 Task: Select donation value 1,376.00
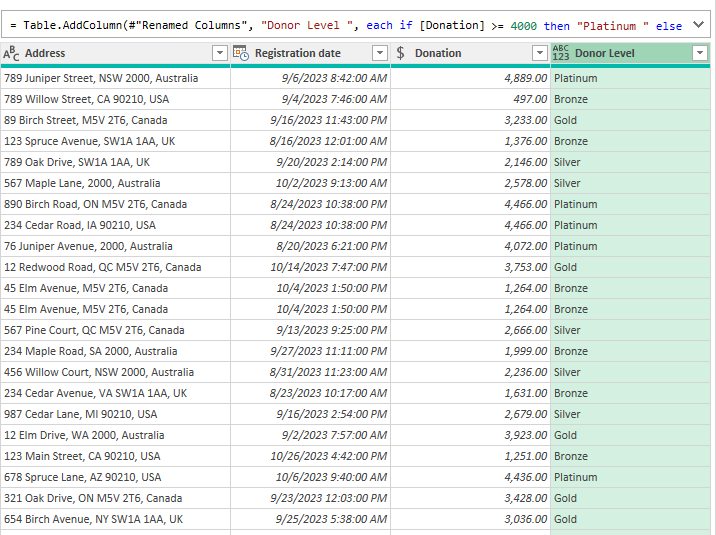tap(471, 141)
